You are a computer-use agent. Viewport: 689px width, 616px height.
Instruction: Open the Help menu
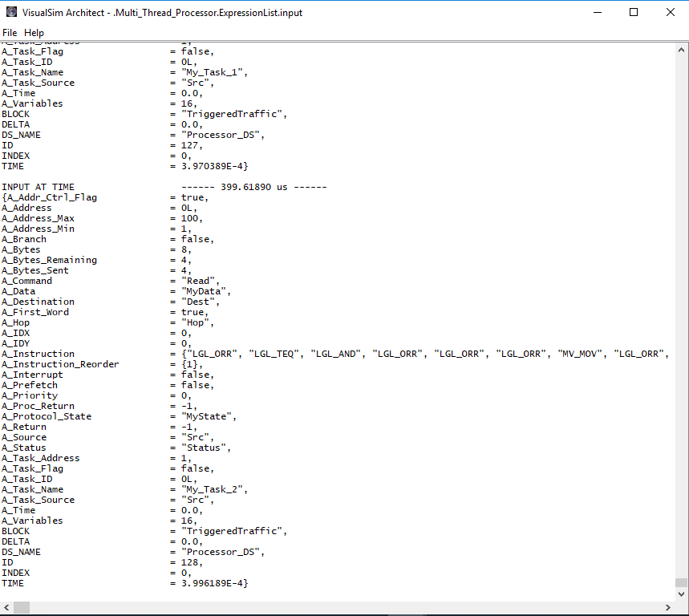[34, 33]
